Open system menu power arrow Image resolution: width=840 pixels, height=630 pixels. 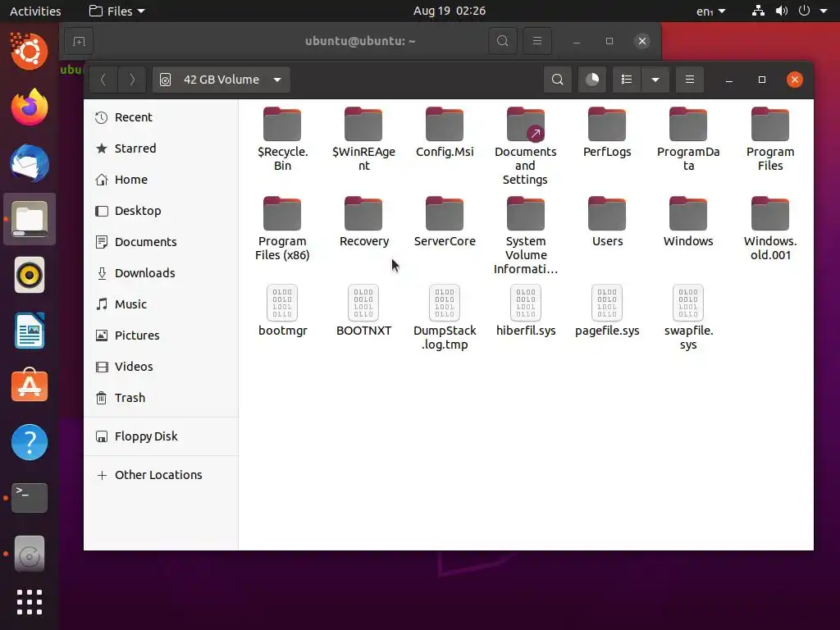click(824, 11)
